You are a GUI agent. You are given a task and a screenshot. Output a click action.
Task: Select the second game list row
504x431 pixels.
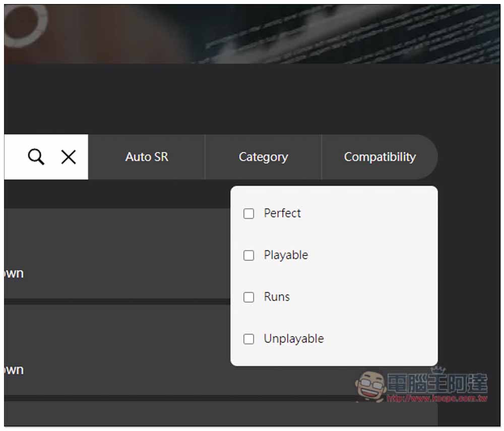117,350
